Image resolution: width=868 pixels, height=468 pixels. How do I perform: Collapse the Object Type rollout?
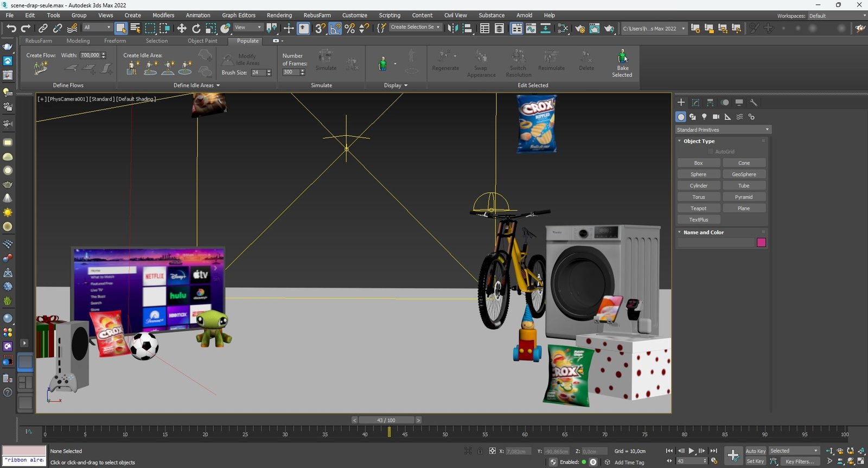(x=699, y=141)
